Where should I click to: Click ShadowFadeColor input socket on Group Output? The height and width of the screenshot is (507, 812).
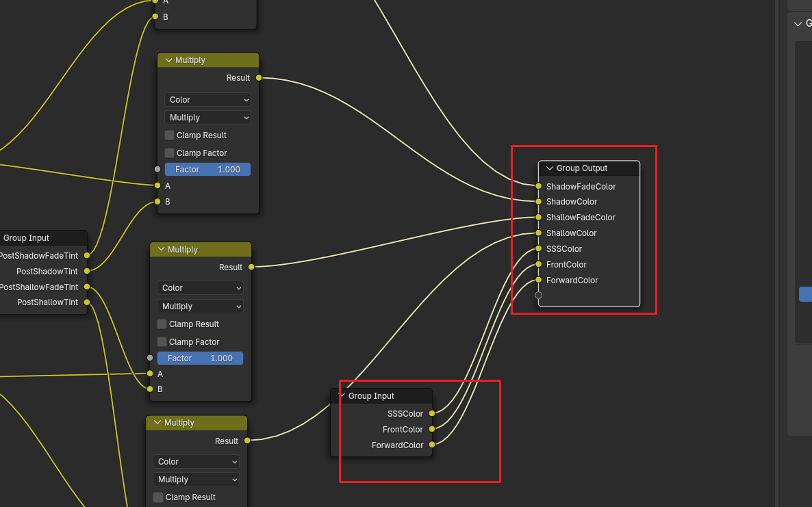[539, 186]
